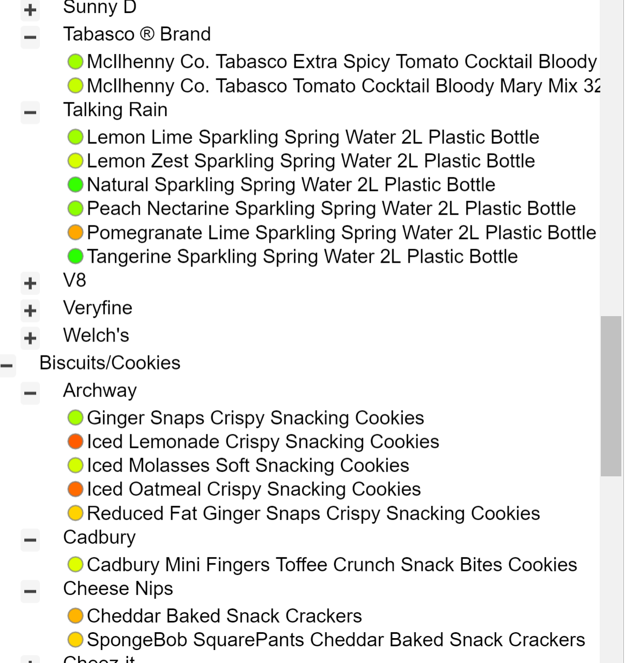Click dot beside Tabasco Extra Spicy Tomato Cocktail
This screenshot has height=663, width=644.
point(75,62)
